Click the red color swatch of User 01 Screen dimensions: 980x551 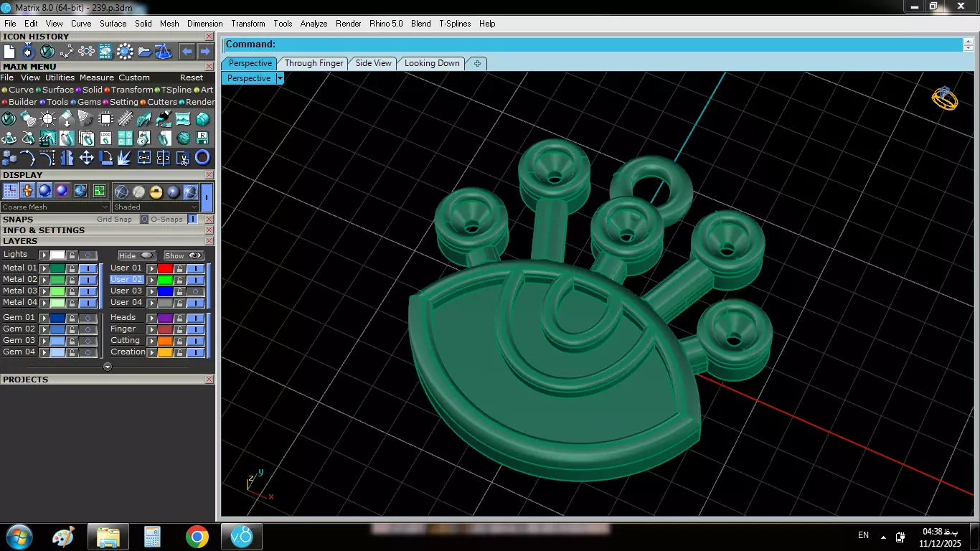point(165,268)
